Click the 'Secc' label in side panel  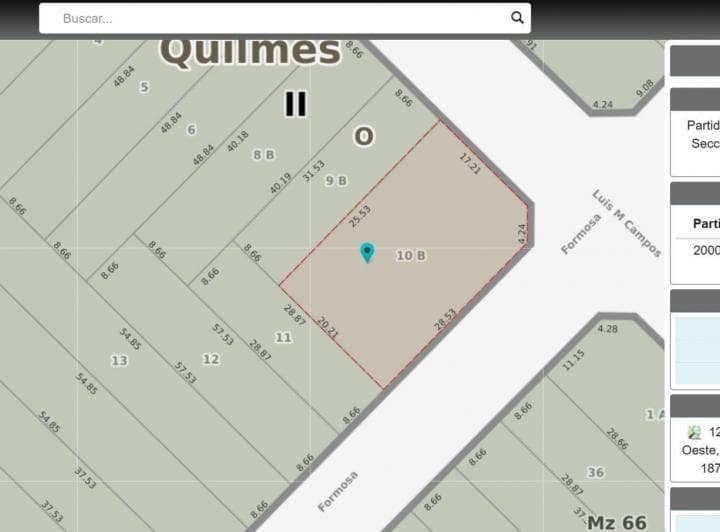[705, 143]
